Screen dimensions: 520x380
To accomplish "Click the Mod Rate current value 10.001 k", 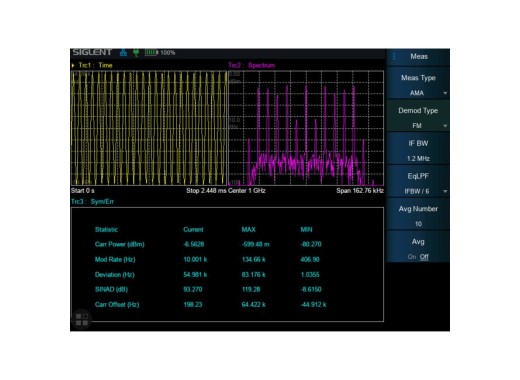I will [195, 259].
